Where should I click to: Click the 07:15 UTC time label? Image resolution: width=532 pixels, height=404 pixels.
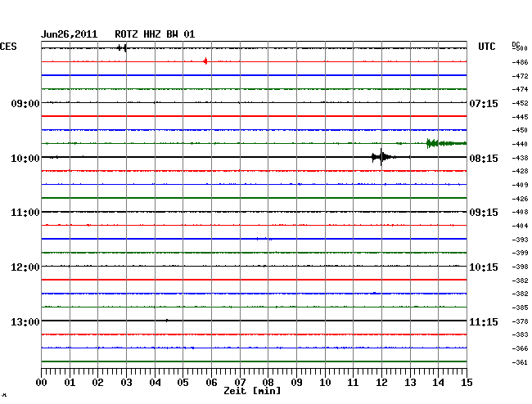(484, 103)
